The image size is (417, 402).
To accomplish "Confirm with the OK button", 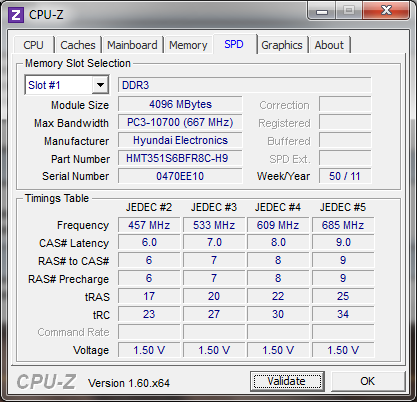I will pos(367,381).
